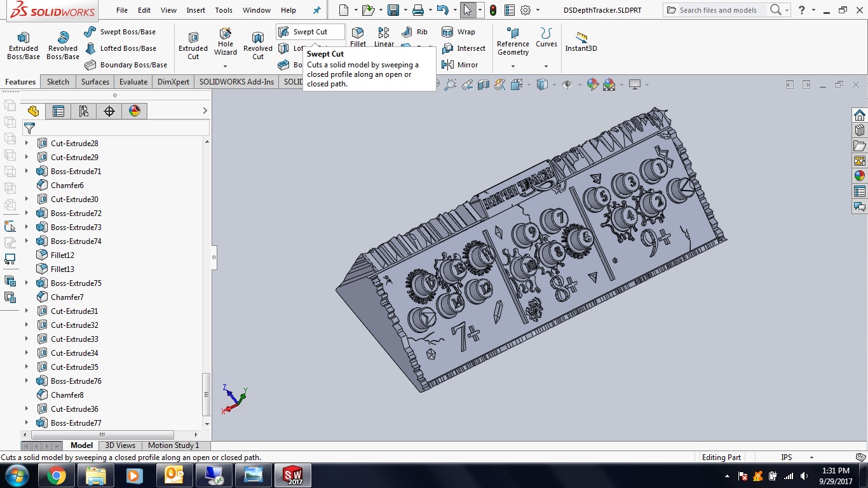Open the Motion Study 1 tab

coord(173,445)
